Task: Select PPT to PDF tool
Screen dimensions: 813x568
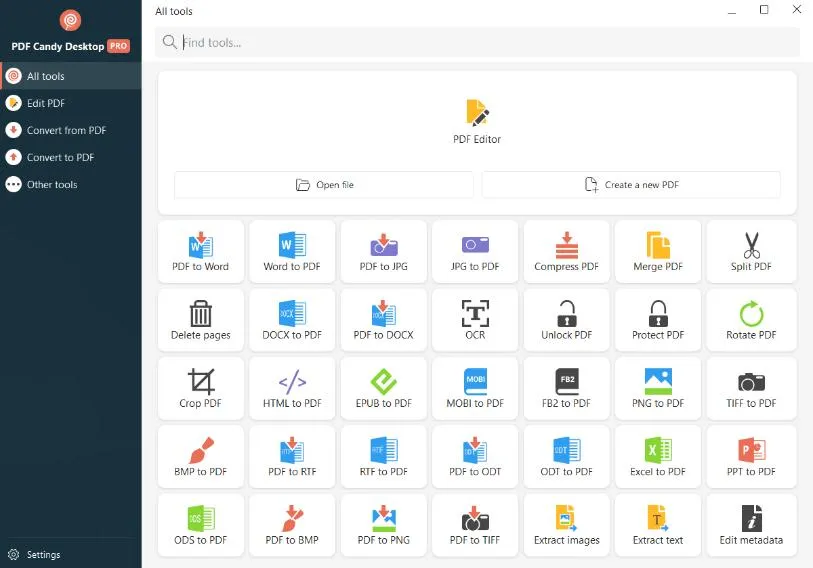Action: coord(751,457)
